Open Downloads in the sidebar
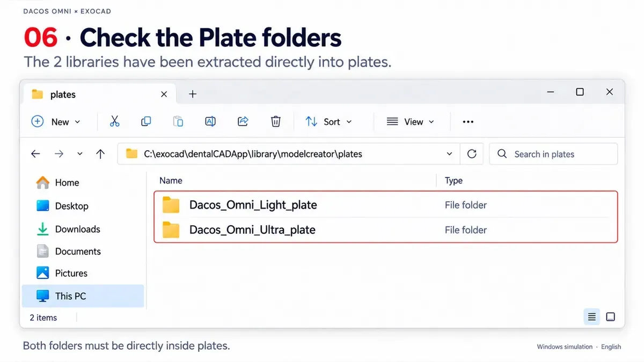644x362 pixels. (x=68, y=229)
